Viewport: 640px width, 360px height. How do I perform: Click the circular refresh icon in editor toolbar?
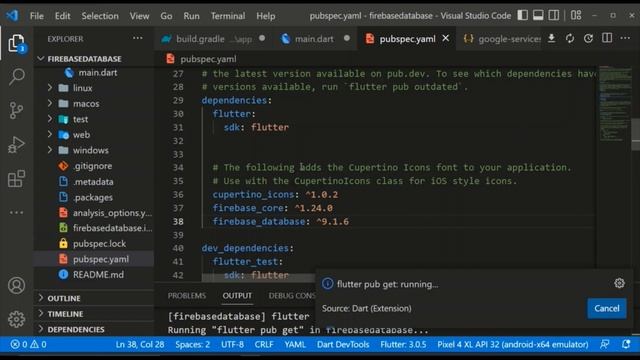588,38
